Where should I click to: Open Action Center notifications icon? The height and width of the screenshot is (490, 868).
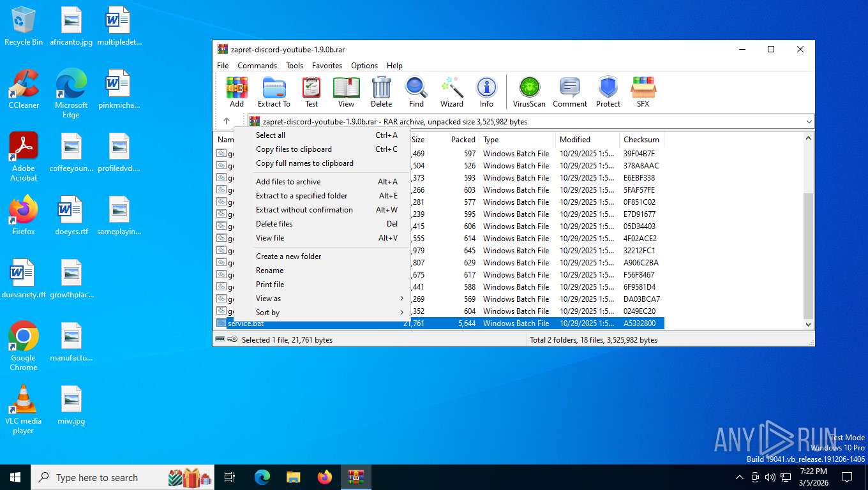pyautogui.click(x=847, y=477)
